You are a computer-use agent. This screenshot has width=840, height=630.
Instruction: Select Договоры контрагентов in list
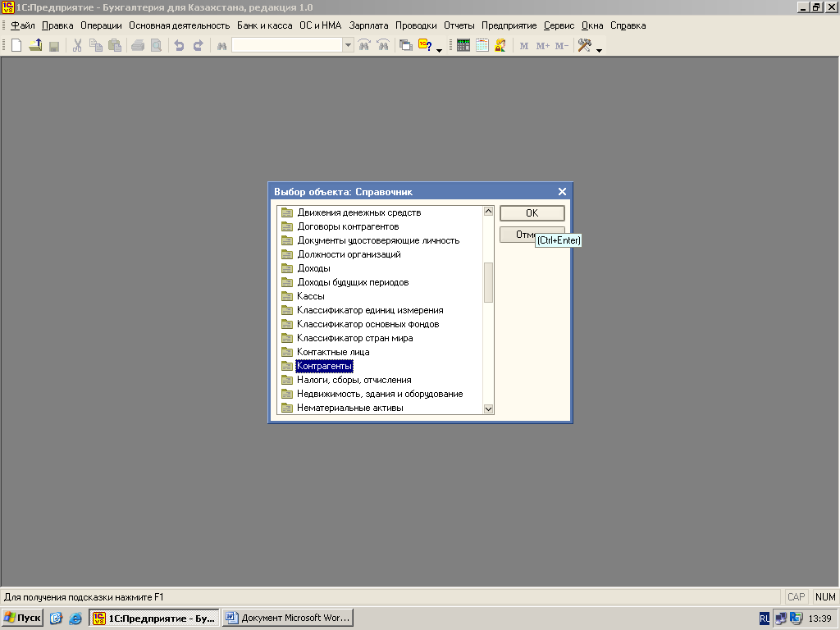click(348, 226)
